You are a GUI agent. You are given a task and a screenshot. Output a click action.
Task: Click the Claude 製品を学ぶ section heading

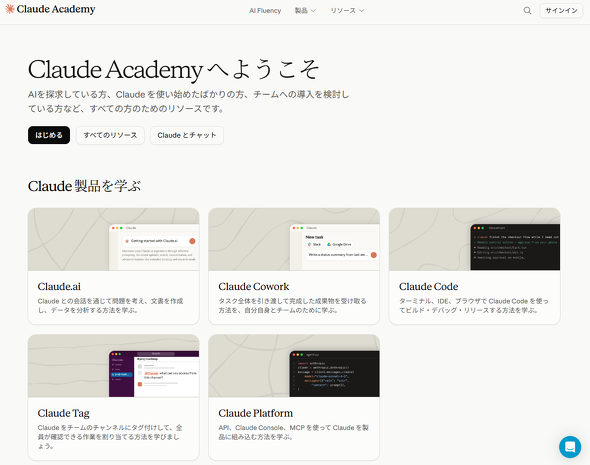pyautogui.click(x=85, y=186)
